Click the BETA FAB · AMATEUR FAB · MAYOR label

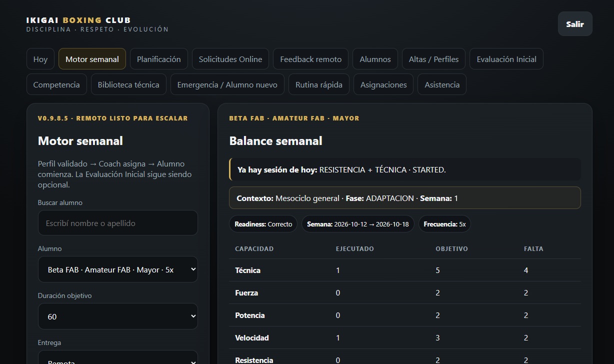point(294,118)
